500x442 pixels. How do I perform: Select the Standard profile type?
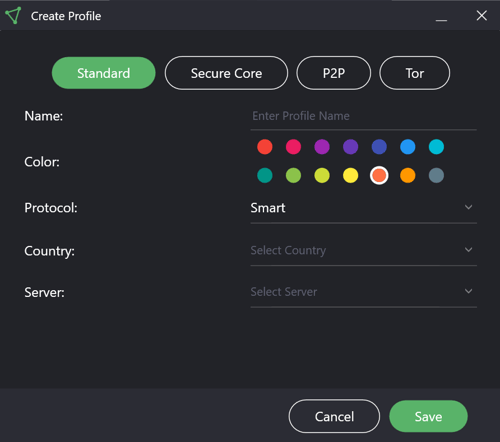pos(104,73)
